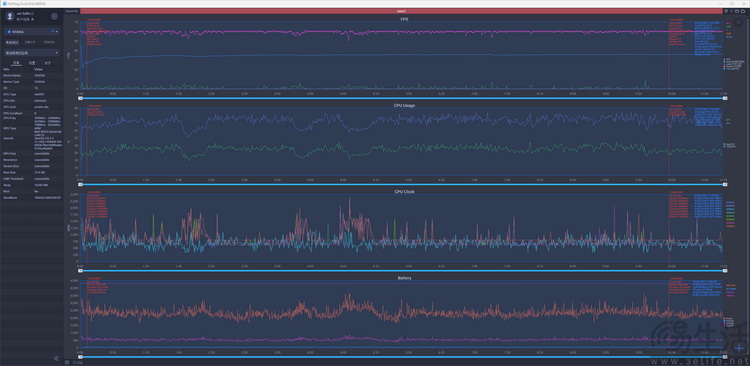Click the Ram Size row in info table

click(x=32, y=172)
